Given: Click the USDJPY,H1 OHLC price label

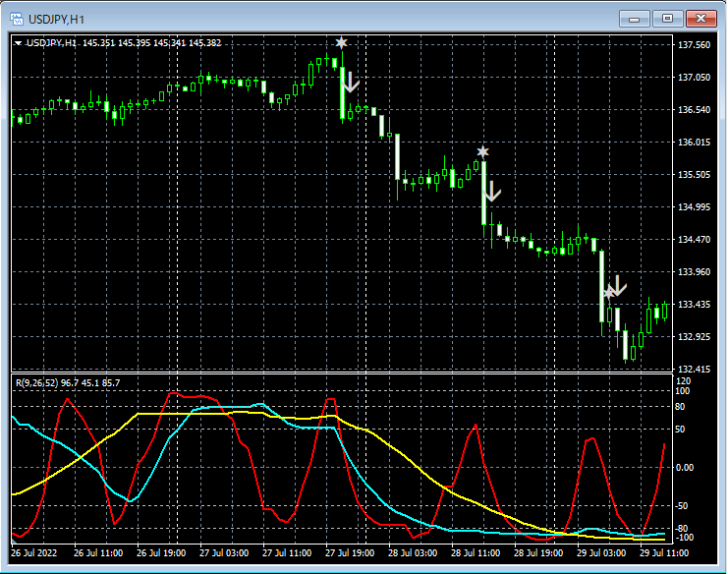Looking at the screenshot, I should (x=123, y=43).
